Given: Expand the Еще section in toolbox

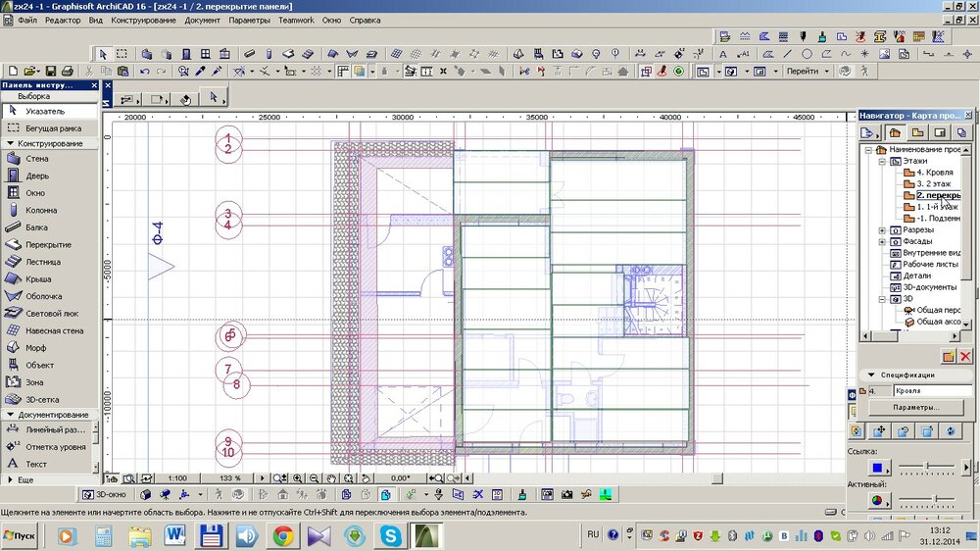Looking at the screenshot, I should coord(11,480).
